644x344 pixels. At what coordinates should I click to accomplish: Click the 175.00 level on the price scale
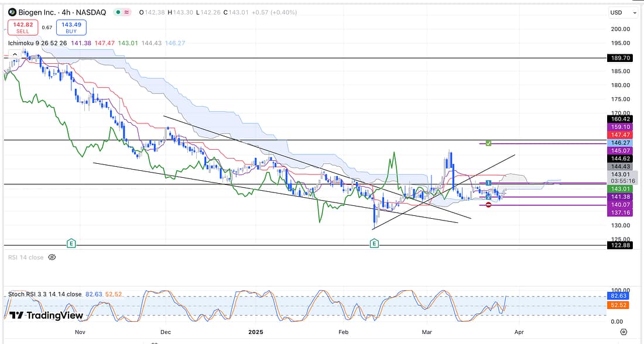(x=620, y=99)
